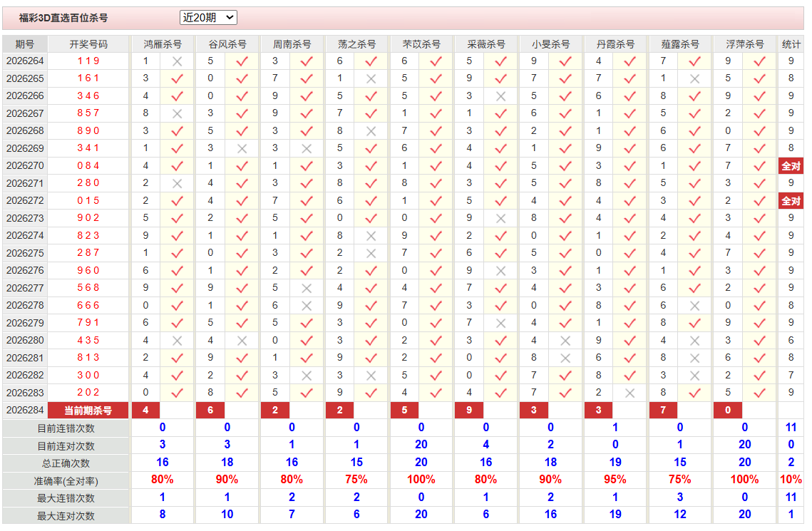Select current kill number 6 under 谷风杀号
Viewport: 812px width, 531px height.
point(210,411)
